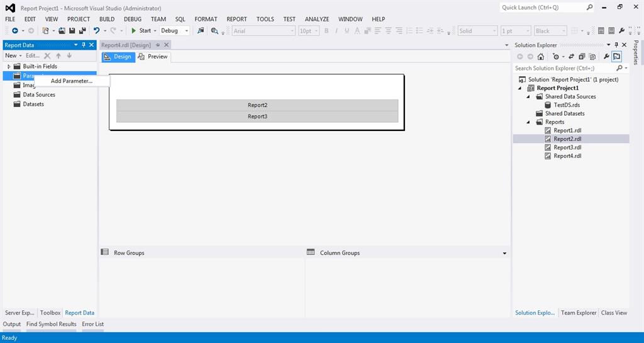Open the font name Arial combo box

[264, 31]
